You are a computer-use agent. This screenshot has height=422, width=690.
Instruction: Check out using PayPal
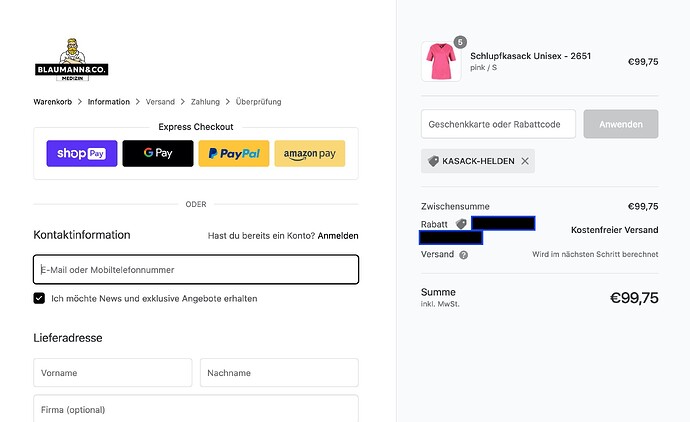pos(234,153)
